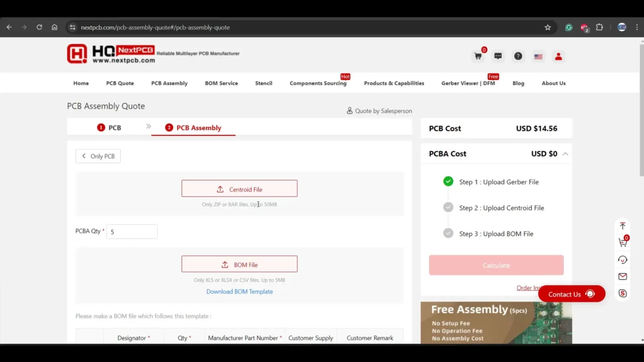Change region with US flag icon
The height and width of the screenshot is (362, 644).
click(x=538, y=56)
